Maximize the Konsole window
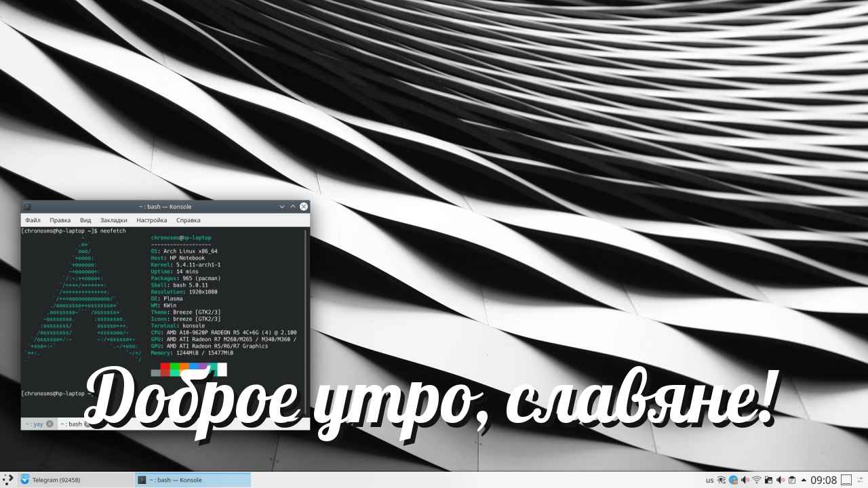Viewport: 868px width, 488px height. 293,206
